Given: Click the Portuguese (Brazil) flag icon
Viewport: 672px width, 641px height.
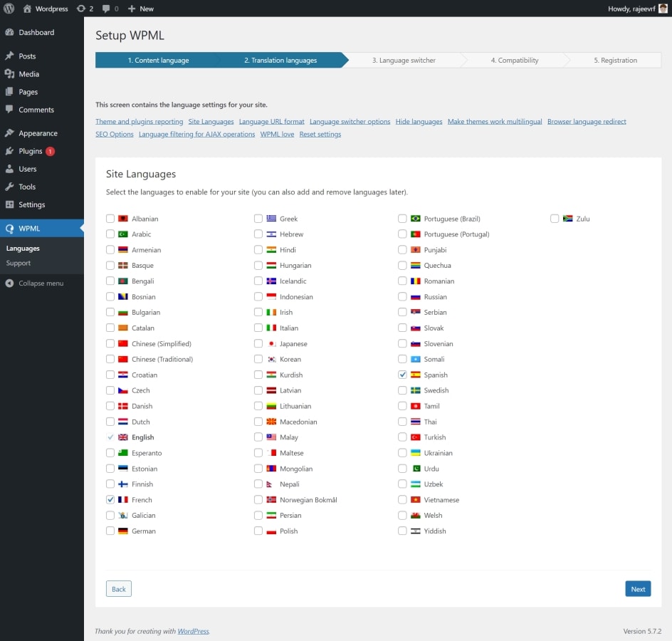Looking at the screenshot, I should pos(415,219).
